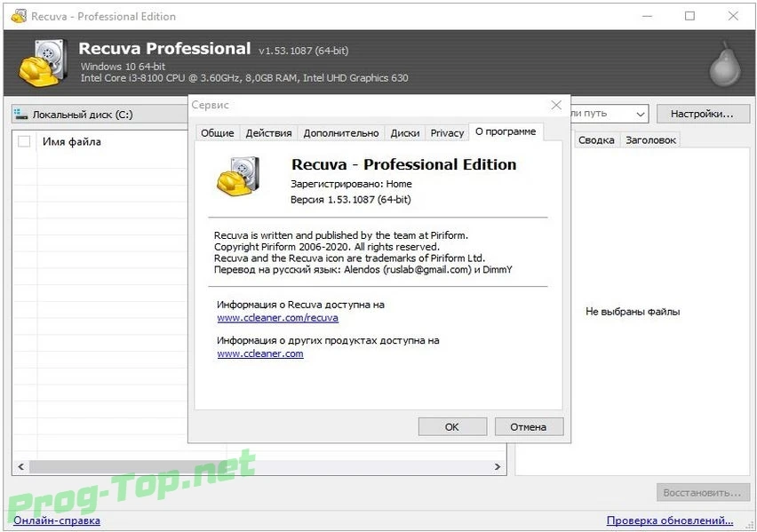
Task: Select the Privacy tab
Action: click(447, 132)
